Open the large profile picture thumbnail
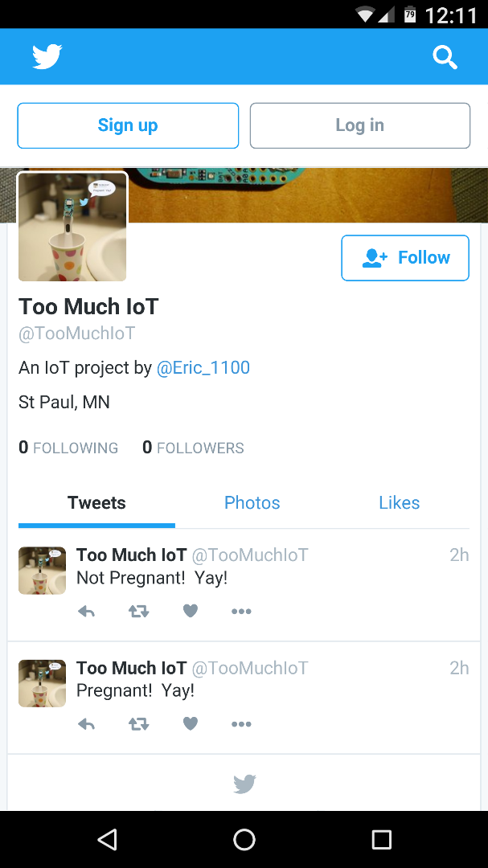Image resolution: width=488 pixels, height=868 pixels. tap(72, 227)
